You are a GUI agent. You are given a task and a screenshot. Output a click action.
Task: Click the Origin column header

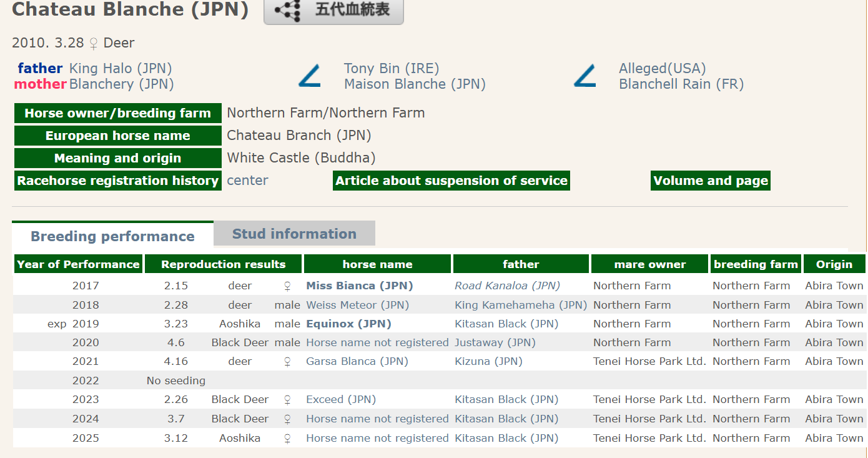pyautogui.click(x=834, y=264)
